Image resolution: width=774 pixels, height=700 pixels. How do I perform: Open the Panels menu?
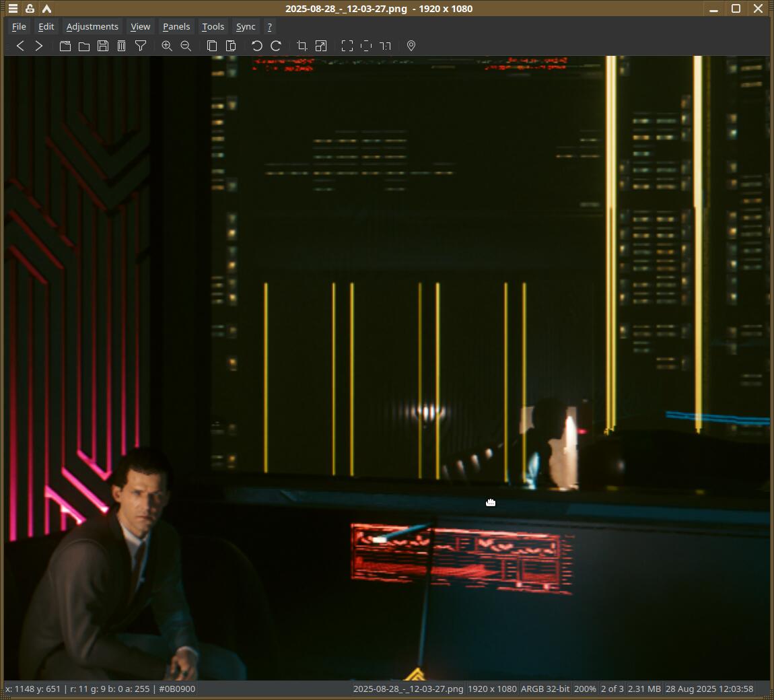pyautogui.click(x=176, y=27)
